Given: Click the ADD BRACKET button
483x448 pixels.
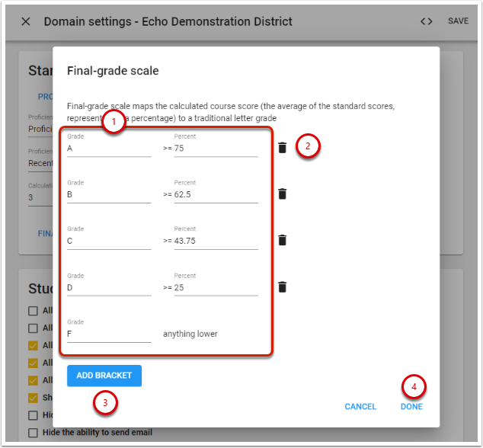Looking at the screenshot, I should [104, 376].
